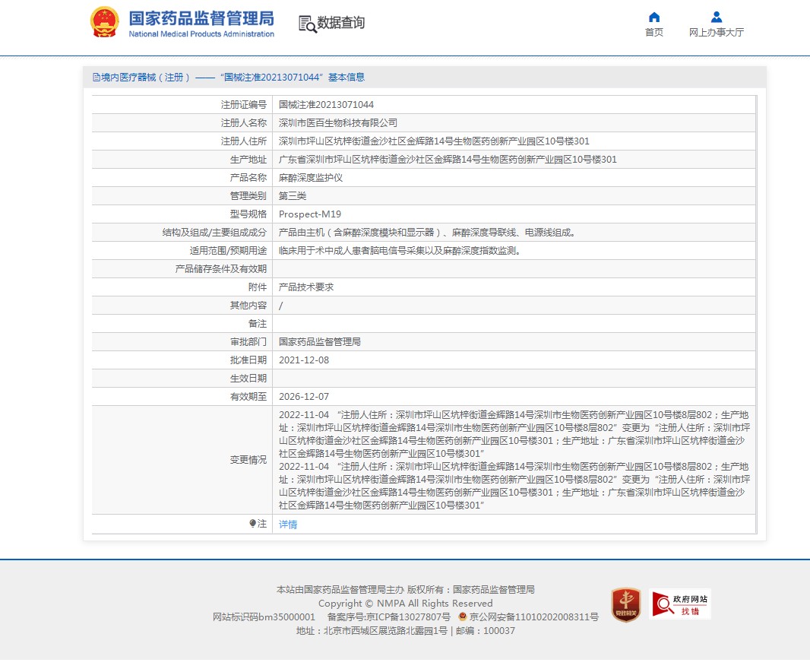Click 国家药品监督管理局 header title
Image resolution: width=810 pixels, height=672 pixels.
(x=201, y=18)
